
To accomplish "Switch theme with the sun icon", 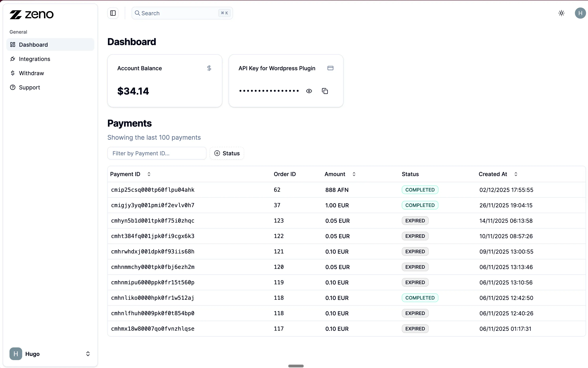I will click(561, 13).
